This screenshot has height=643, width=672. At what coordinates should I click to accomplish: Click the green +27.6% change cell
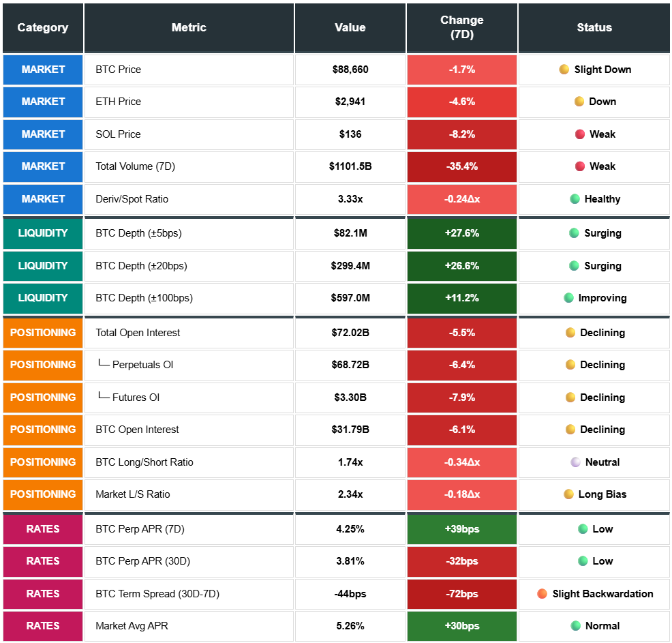[461, 233]
